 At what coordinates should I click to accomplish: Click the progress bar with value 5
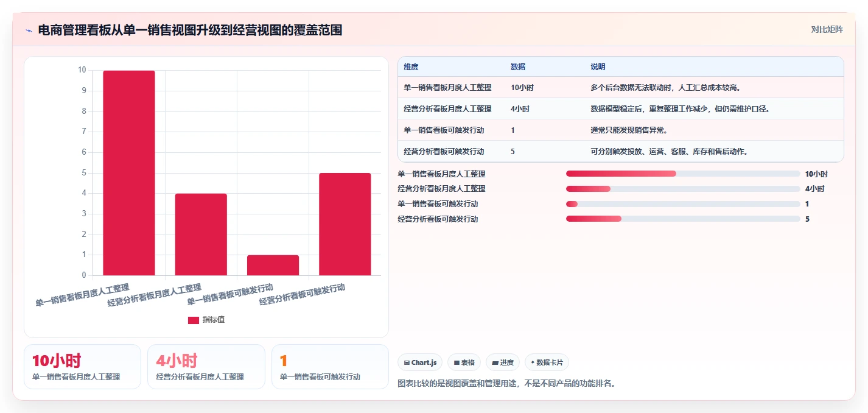[683, 219]
